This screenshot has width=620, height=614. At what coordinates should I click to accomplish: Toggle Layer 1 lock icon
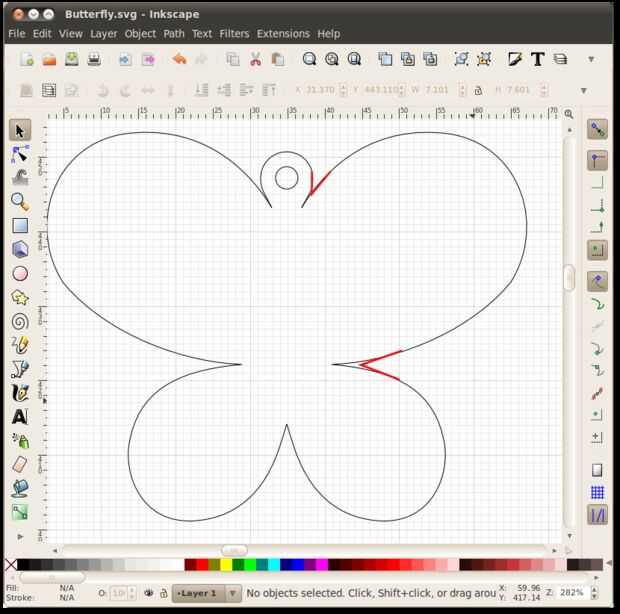tap(163, 593)
